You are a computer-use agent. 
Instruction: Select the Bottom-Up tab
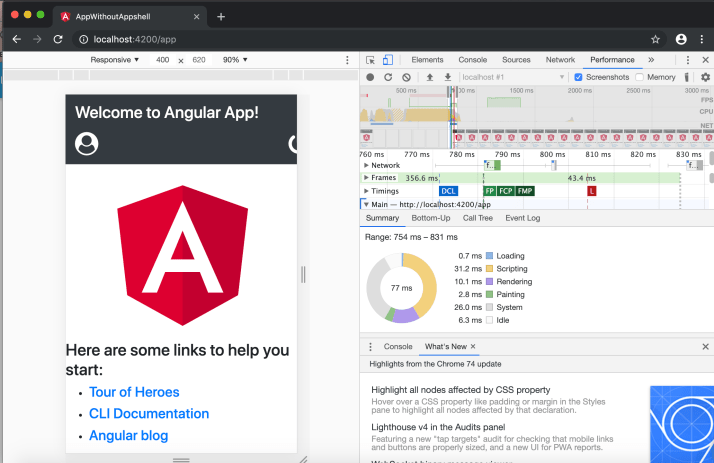pyautogui.click(x=431, y=218)
